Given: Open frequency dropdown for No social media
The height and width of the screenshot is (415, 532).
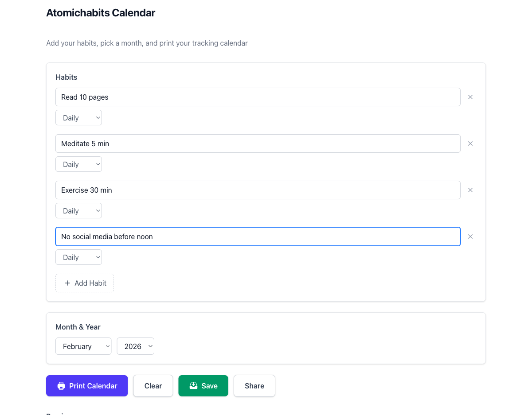Looking at the screenshot, I should (x=78, y=257).
